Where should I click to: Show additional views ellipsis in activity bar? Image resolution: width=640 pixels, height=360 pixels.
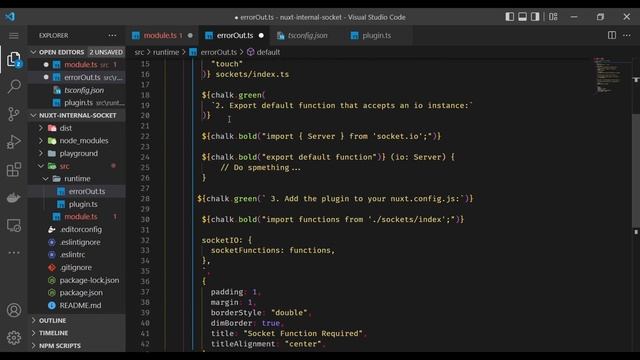(14, 253)
